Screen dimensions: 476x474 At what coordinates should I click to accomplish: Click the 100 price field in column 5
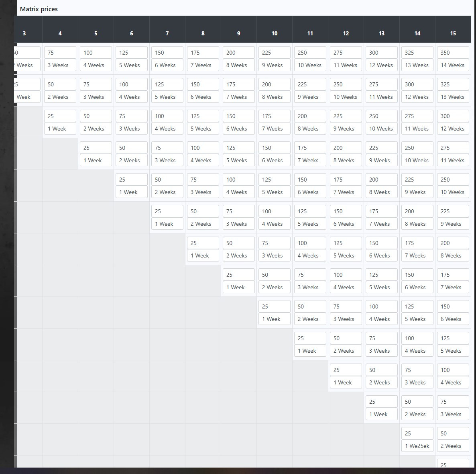click(x=96, y=53)
